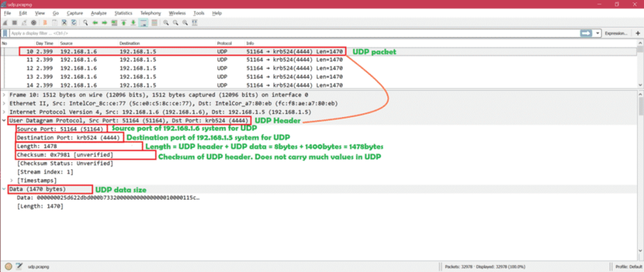The height and width of the screenshot is (272, 644).
Task: Expand the Timestamps subtree
Action: 13,180
